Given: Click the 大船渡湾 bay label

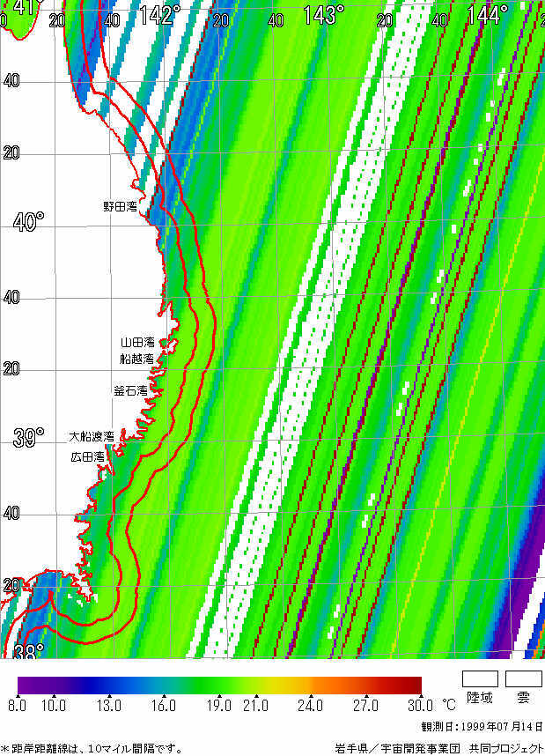Looking at the screenshot, I should pyautogui.click(x=92, y=437).
